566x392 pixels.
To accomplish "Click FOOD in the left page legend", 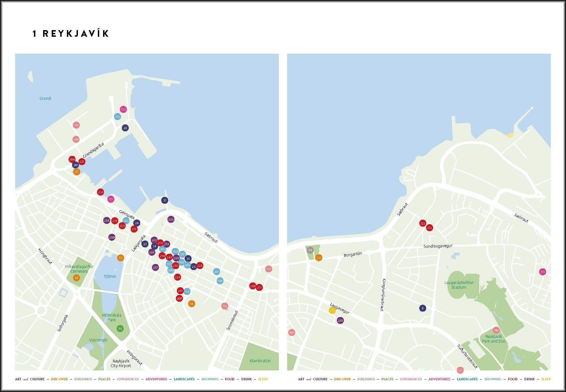I will [229, 379].
